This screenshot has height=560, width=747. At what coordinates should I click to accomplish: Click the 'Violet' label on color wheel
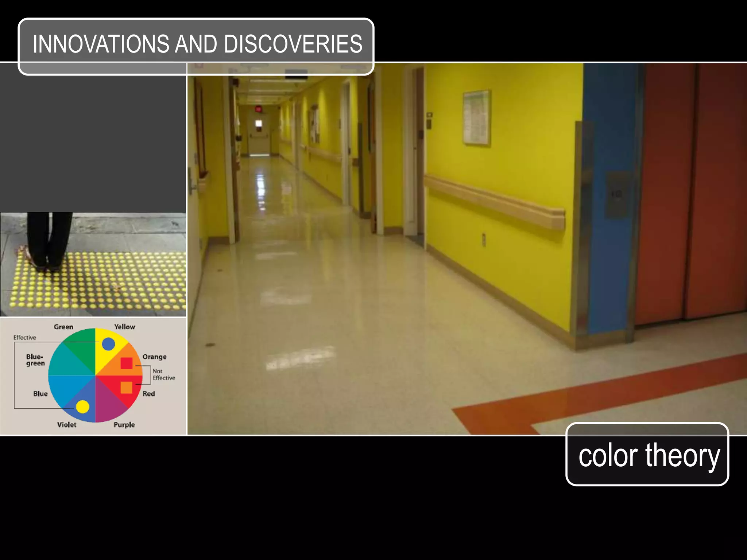[67, 425]
